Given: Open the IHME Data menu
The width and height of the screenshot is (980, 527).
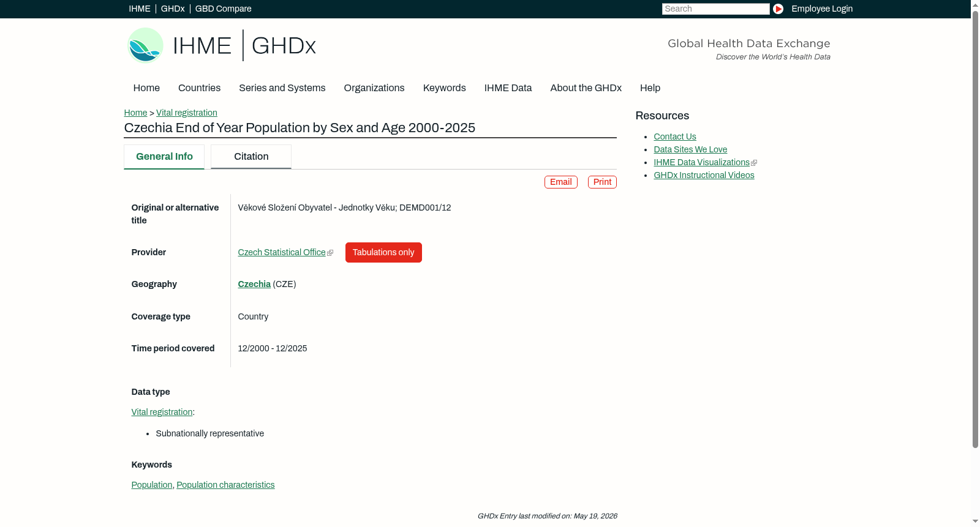Looking at the screenshot, I should (x=508, y=88).
